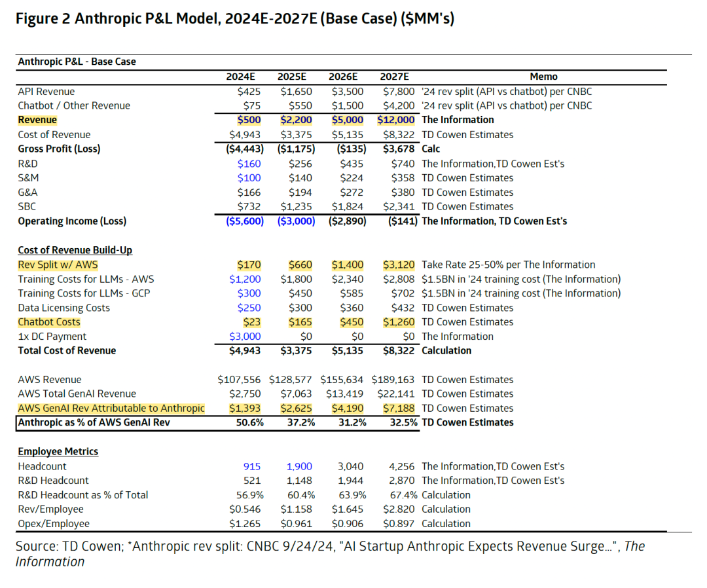Image resolution: width=707 pixels, height=588 pixels.
Task: Select the 2024E column header
Action: [240, 77]
